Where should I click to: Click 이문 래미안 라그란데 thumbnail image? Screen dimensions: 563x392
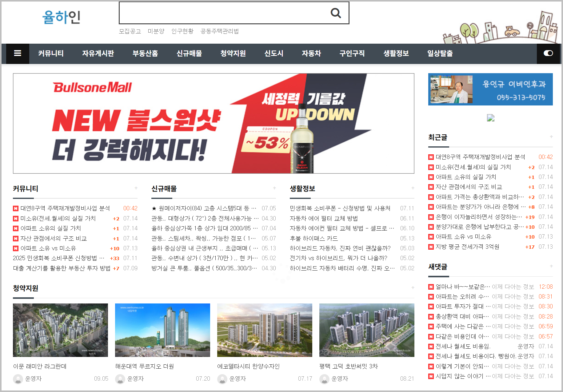point(60,330)
